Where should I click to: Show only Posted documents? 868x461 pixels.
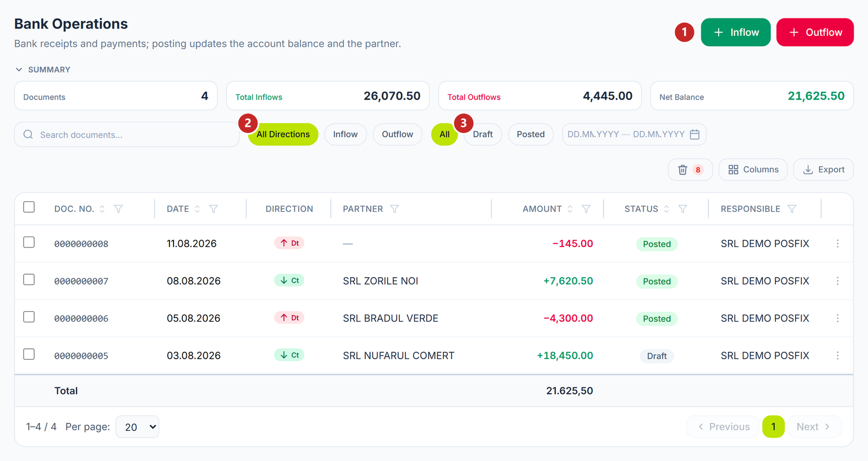click(x=531, y=134)
